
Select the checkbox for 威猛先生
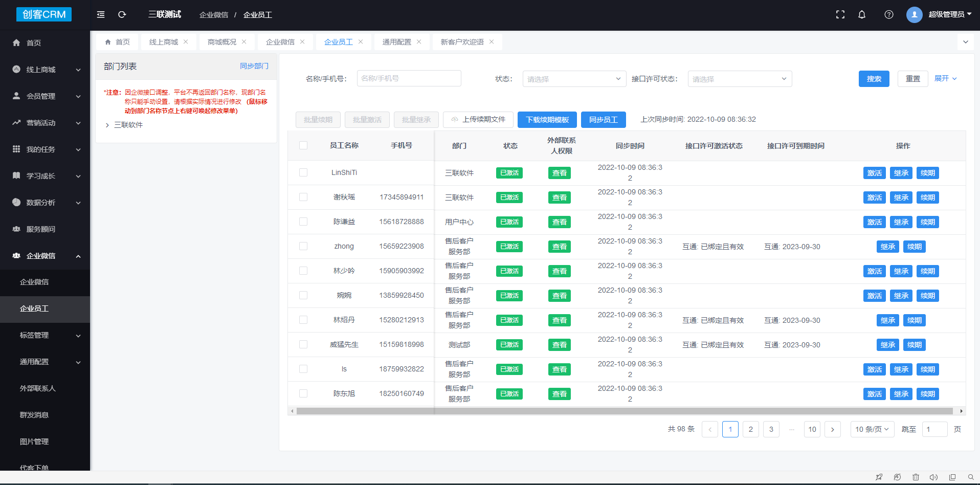(303, 344)
